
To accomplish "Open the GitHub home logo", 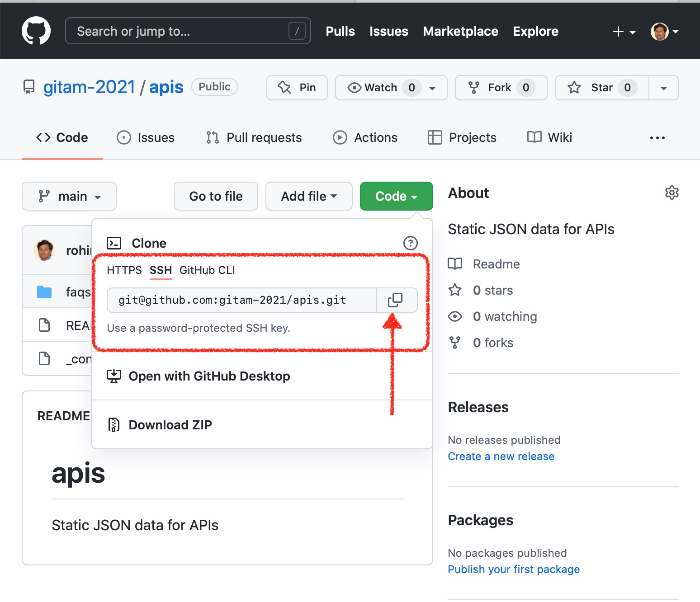I will (x=36, y=31).
